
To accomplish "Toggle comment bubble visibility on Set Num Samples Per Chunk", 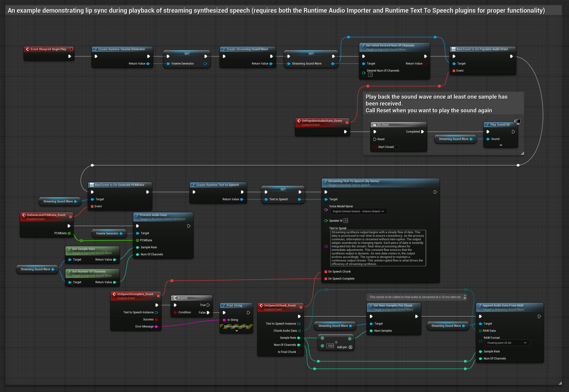I will pos(465,298).
